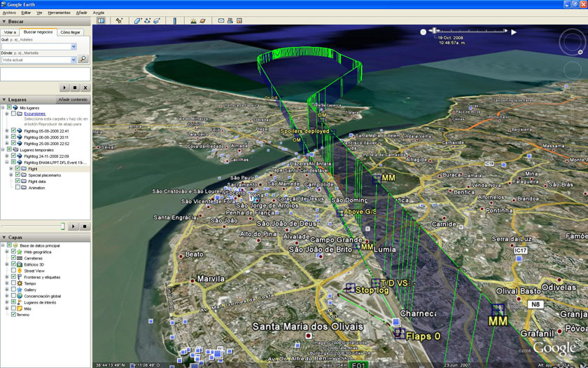Click the Above G/S placemark icon
This screenshot has height=368, width=588.
point(339,213)
